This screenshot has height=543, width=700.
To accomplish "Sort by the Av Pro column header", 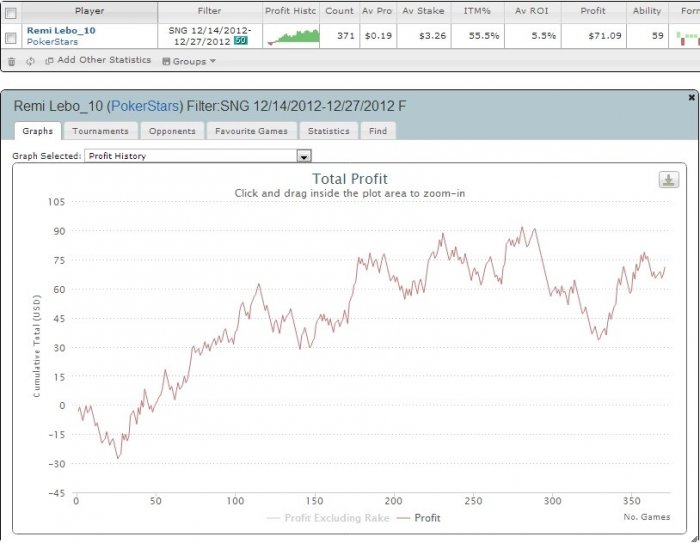I will point(377,11).
